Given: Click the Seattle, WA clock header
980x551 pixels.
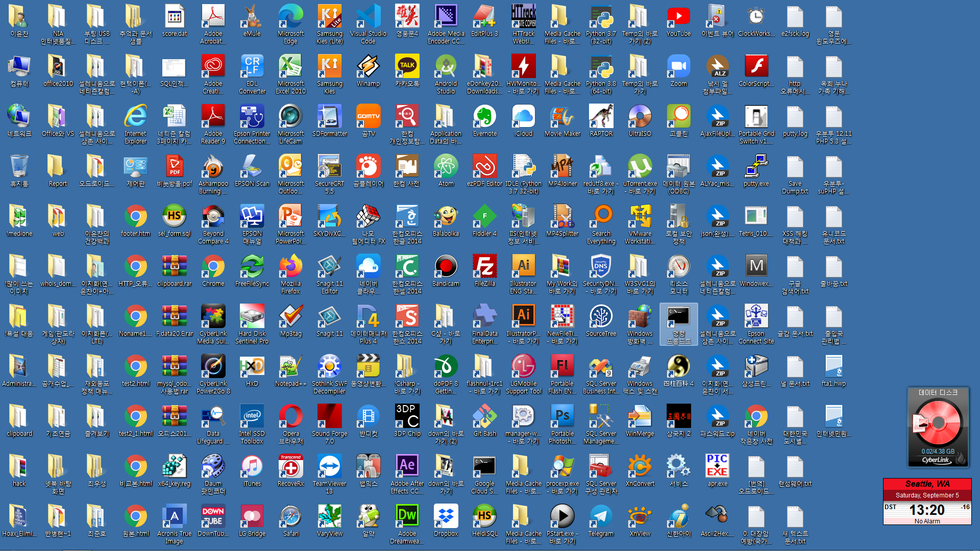Looking at the screenshot, I should coord(927,484).
